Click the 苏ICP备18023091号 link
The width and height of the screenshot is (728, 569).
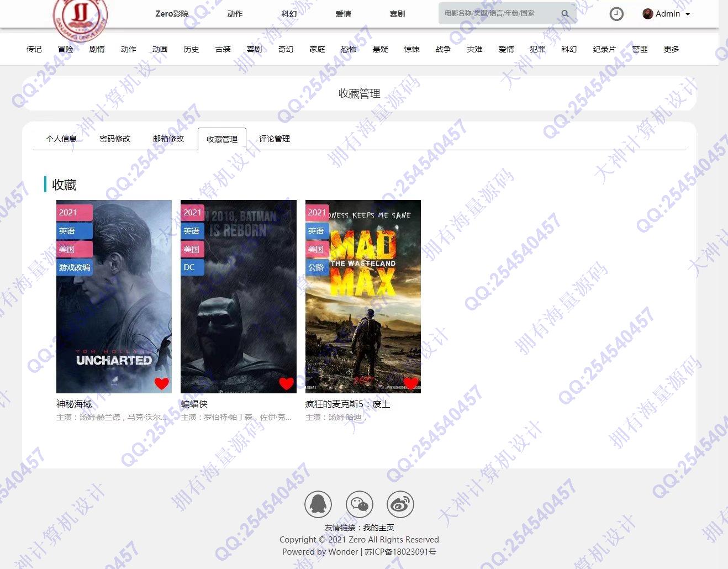click(400, 551)
